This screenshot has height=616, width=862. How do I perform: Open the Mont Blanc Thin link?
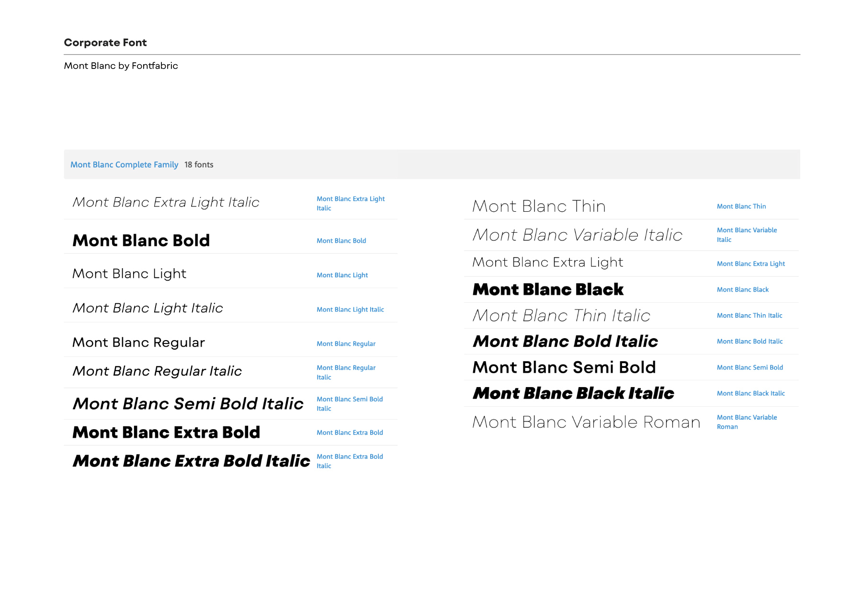741,206
